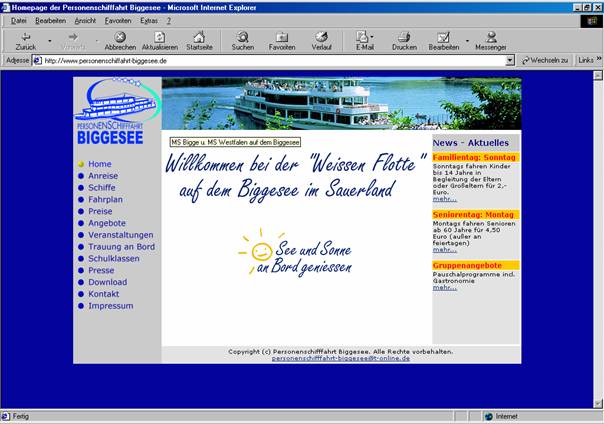Click the smiling sun graphic

262,251
